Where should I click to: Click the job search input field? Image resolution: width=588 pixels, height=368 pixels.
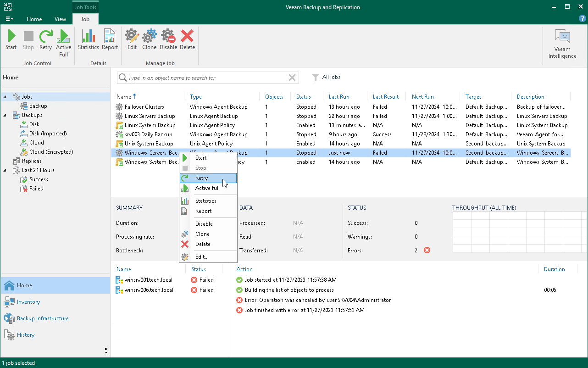point(207,78)
